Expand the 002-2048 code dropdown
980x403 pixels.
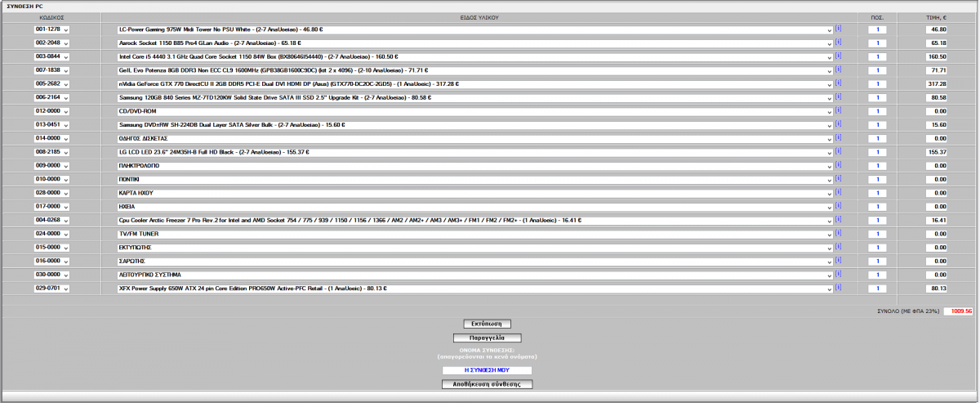[51, 43]
